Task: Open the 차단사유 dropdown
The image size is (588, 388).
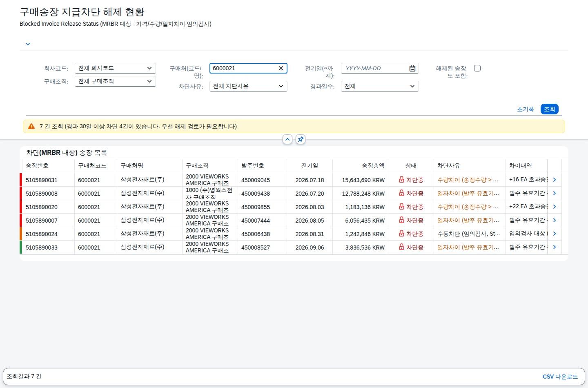Action: [248, 86]
